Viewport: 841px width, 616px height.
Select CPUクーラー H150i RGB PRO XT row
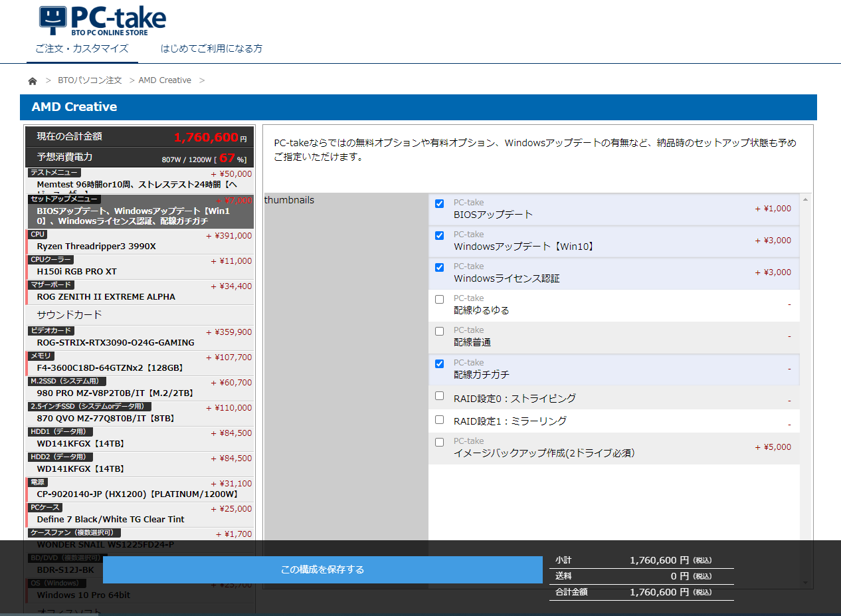pos(140,266)
